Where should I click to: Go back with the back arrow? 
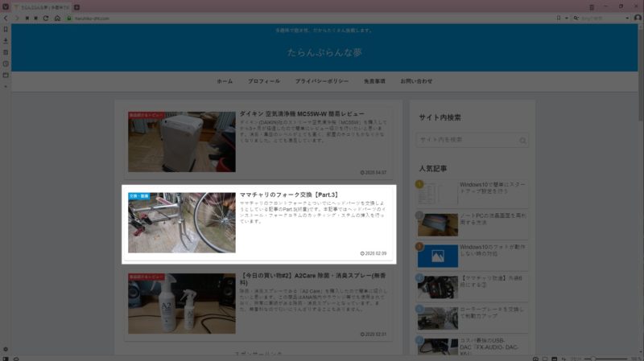pyautogui.click(x=6, y=18)
